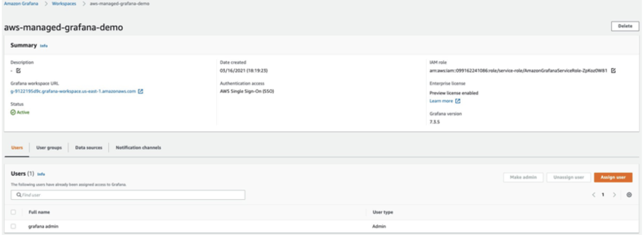Select all users with the header checkbox
The height and width of the screenshot is (235, 644).
[13, 212]
